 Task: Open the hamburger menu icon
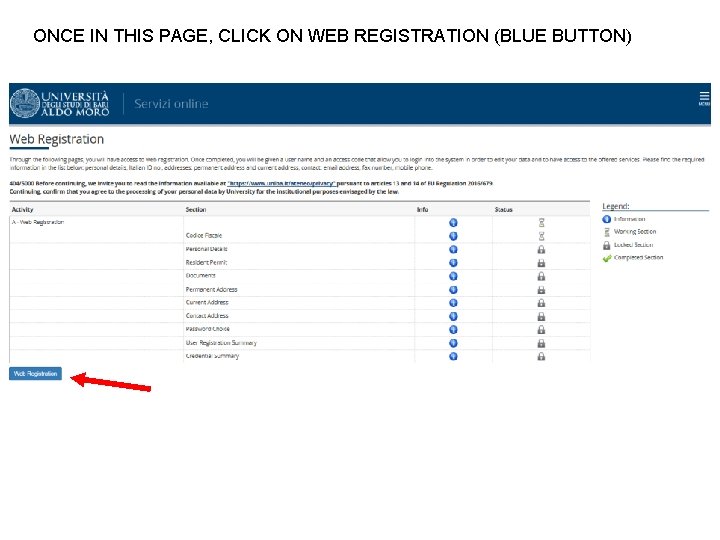tap(704, 98)
